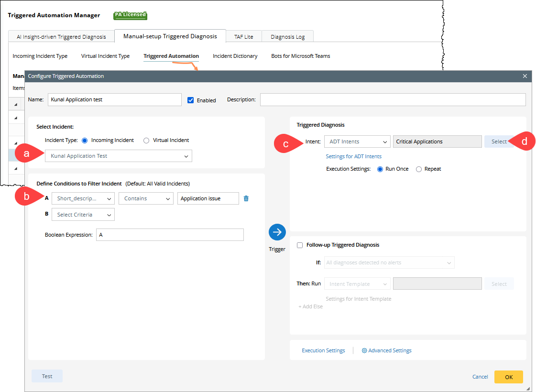Click the yellow OK button
The image size is (536, 392).
(x=508, y=377)
